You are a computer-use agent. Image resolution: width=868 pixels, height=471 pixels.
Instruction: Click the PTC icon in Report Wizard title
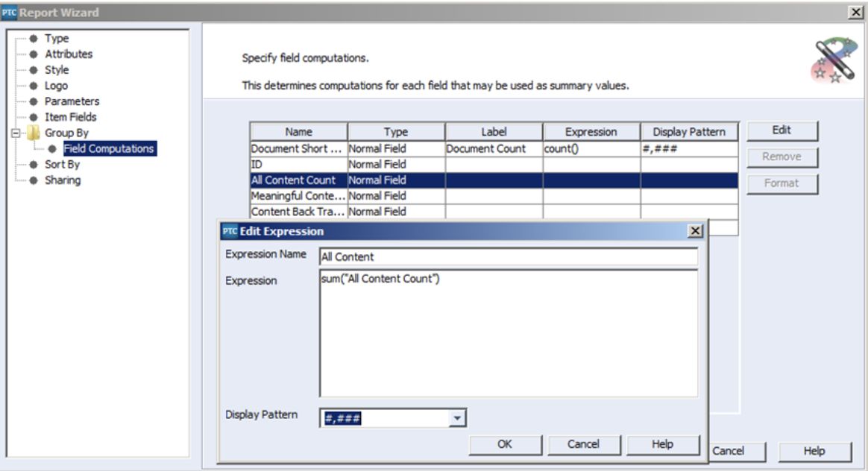(x=9, y=12)
